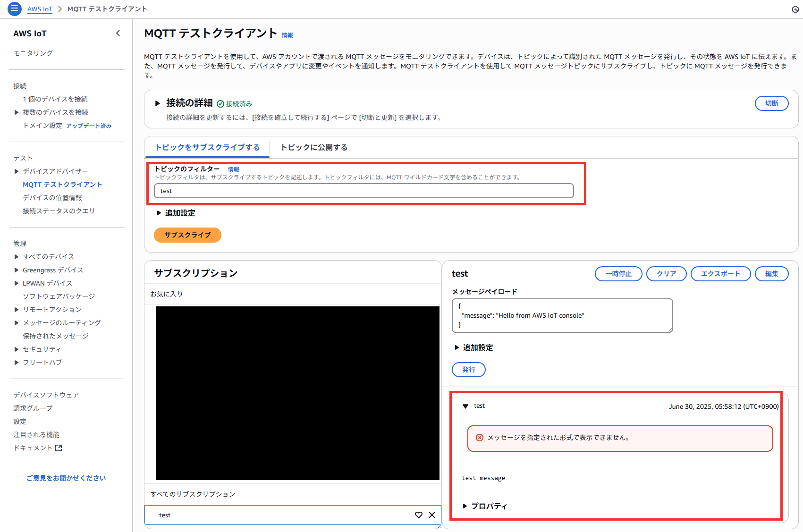Viewport: 803px width, 532px height.
Task: Click the error icon in message alert
Action: [x=480, y=438]
